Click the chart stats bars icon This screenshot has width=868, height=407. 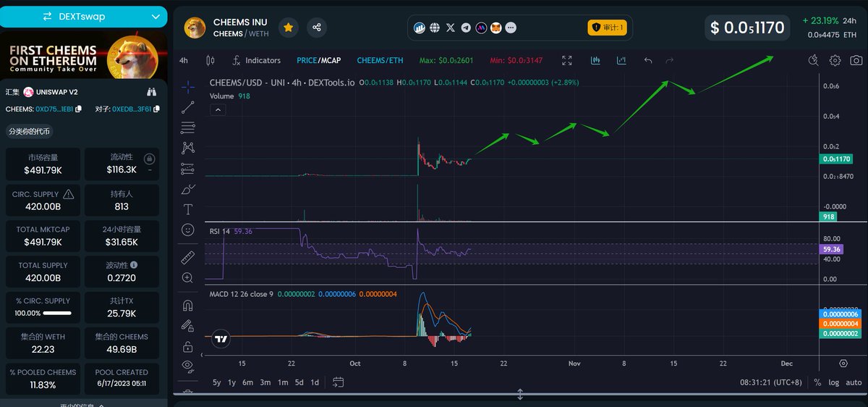coord(621,61)
